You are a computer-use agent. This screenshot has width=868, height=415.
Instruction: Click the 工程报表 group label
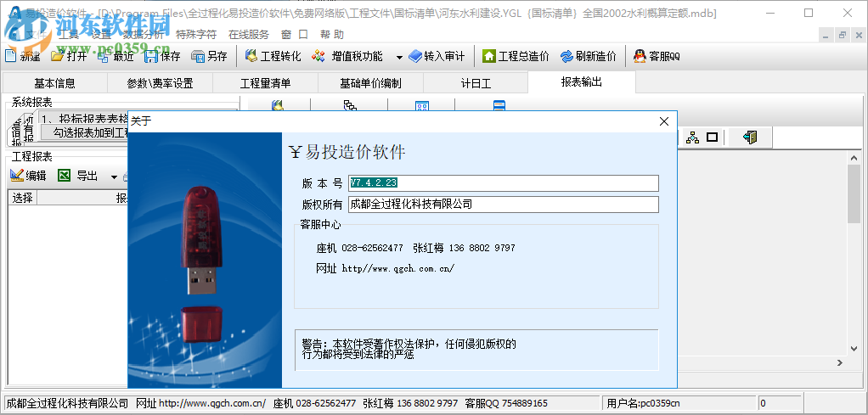pyautogui.click(x=32, y=157)
